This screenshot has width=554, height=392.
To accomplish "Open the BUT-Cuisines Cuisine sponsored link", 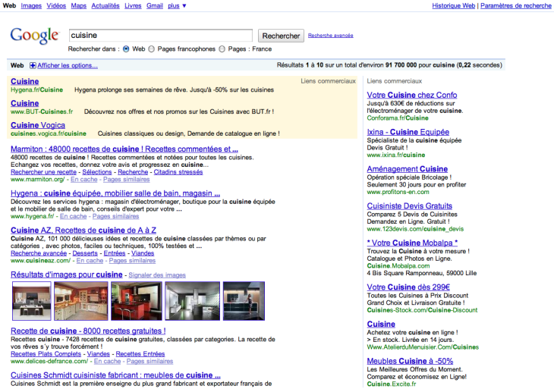I will tap(25, 103).
